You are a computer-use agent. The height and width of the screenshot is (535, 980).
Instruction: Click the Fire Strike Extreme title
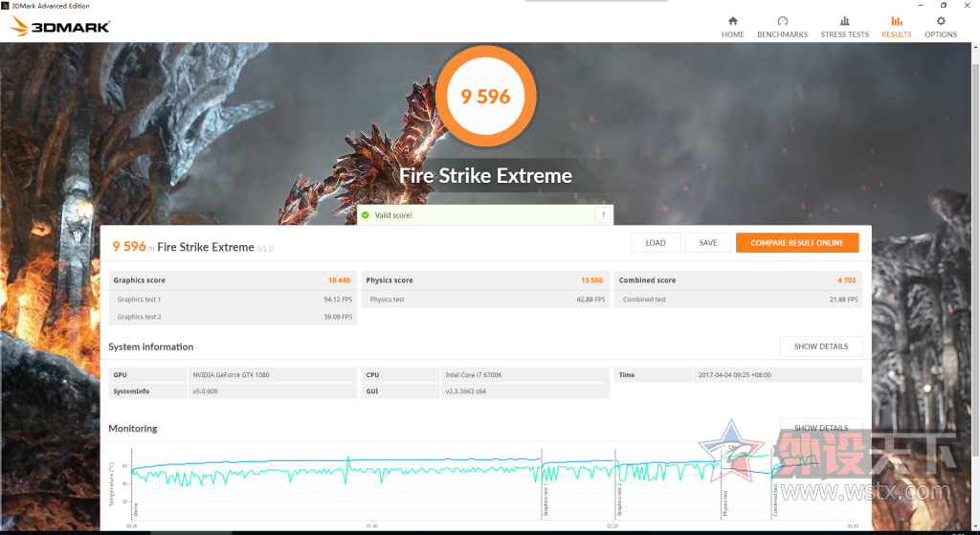(x=485, y=176)
